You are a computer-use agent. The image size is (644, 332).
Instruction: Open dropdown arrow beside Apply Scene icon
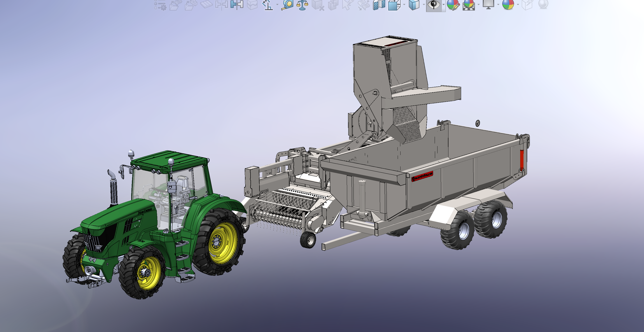478,5
